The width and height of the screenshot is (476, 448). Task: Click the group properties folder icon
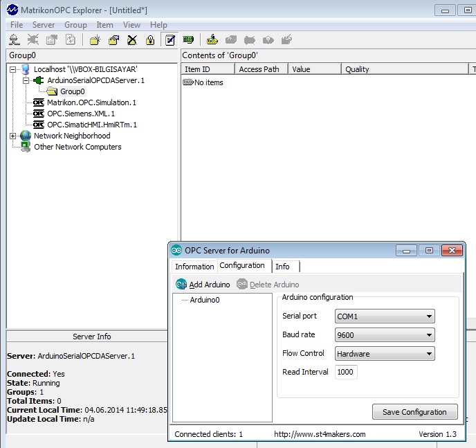pos(114,39)
